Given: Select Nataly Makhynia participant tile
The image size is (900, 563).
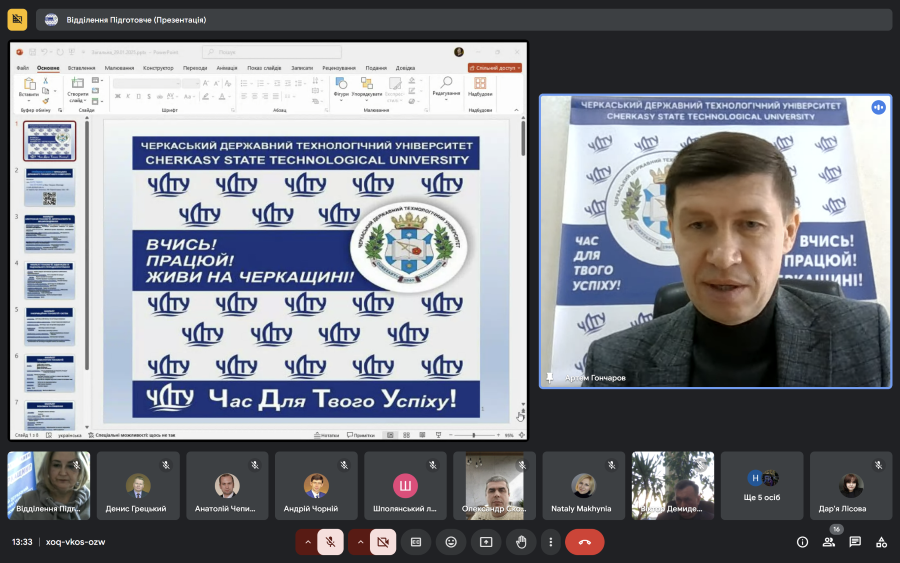Looking at the screenshot, I should coord(584,486).
